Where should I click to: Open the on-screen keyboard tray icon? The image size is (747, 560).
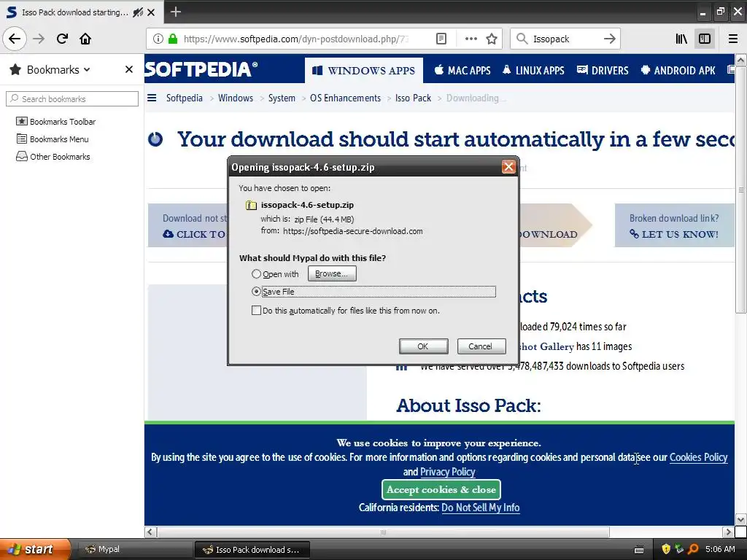(639, 550)
